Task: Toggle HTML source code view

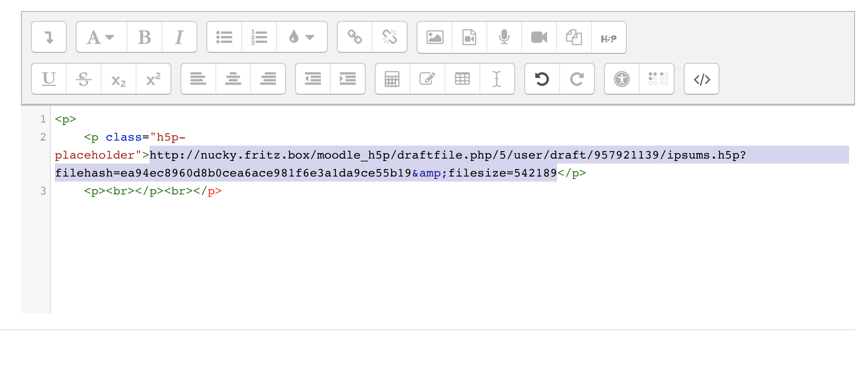Action: tap(702, 79)
